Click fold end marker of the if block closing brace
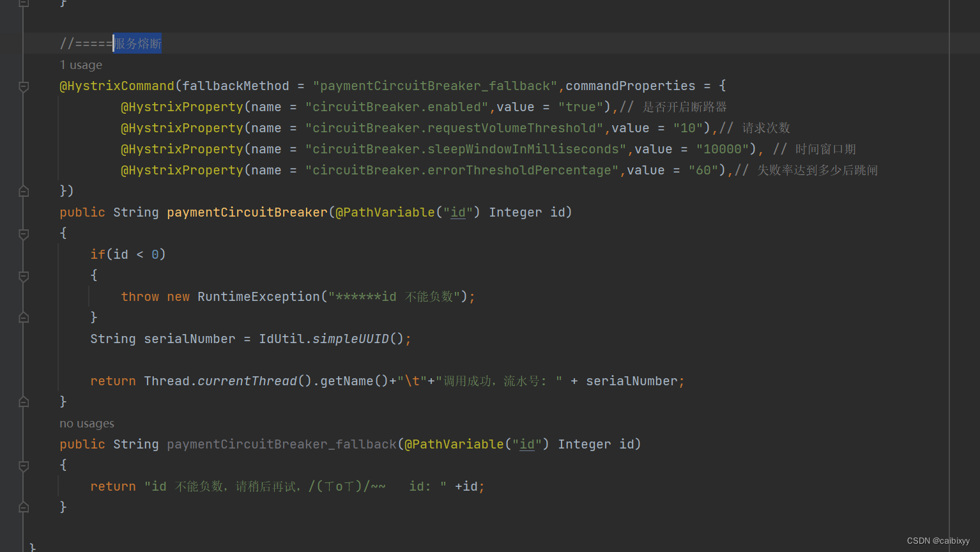Viewport: 980px width, 552px height. click(x=24, y=318)
